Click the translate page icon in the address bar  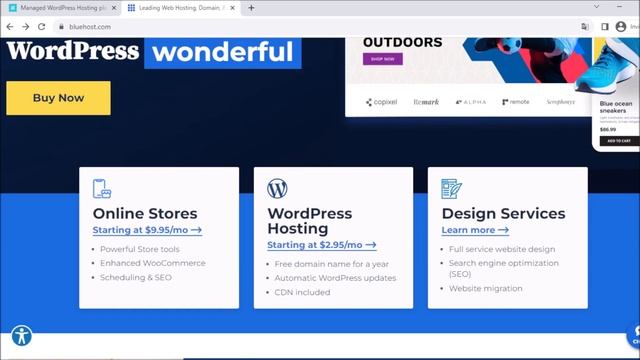point(585,27)
